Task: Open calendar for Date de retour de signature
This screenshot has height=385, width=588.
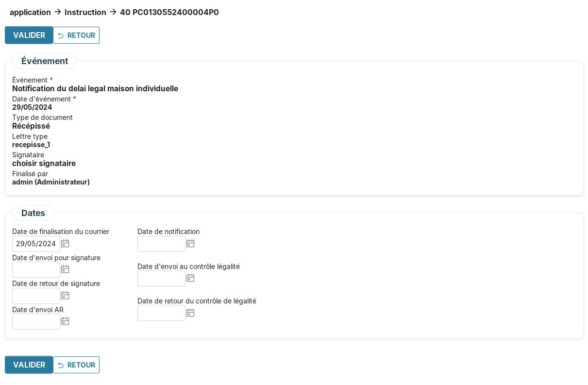Action: click(65, 295)
